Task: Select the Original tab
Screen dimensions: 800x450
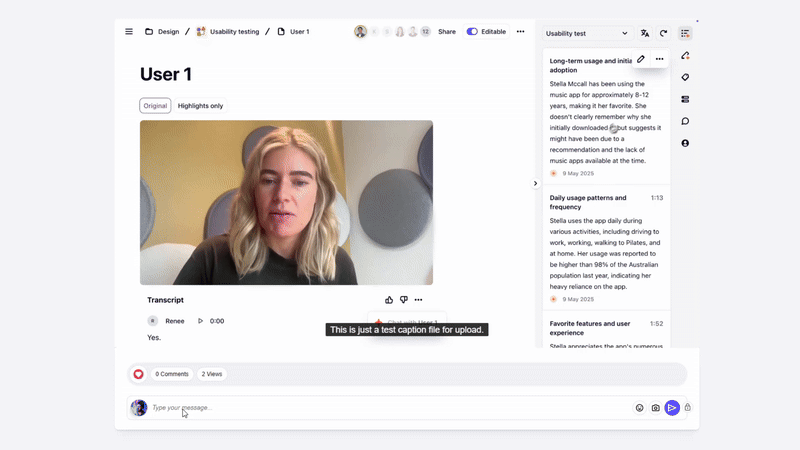Action: pyautogui.click(x=155, y=106)
